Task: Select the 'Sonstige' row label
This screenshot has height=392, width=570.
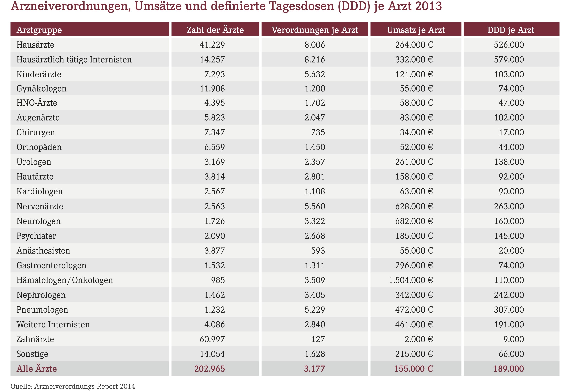Action: pyautogui.click(x=32, y=354)
